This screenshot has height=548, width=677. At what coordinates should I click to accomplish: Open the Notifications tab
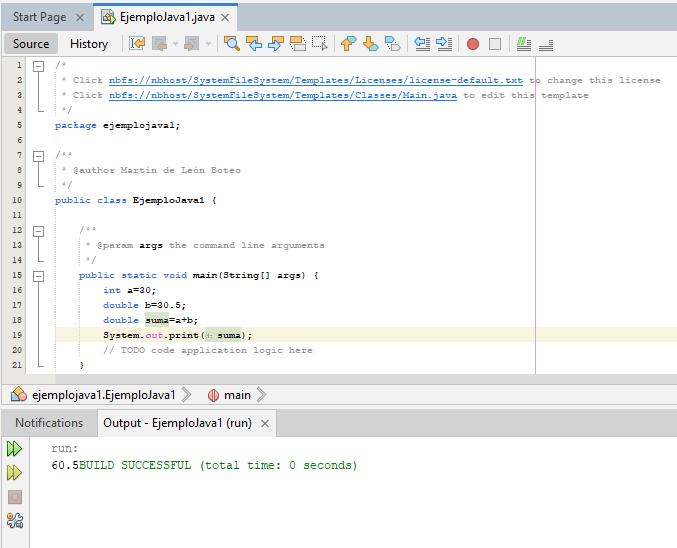coord(49,423)
